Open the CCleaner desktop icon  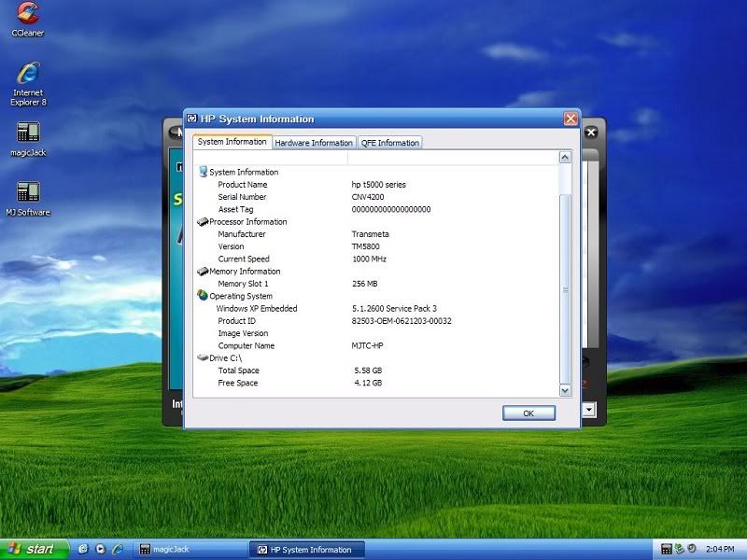(27, 14)
